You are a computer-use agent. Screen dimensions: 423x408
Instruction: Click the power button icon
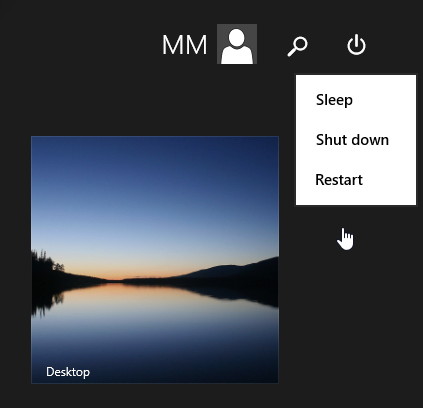coord(356,44)
